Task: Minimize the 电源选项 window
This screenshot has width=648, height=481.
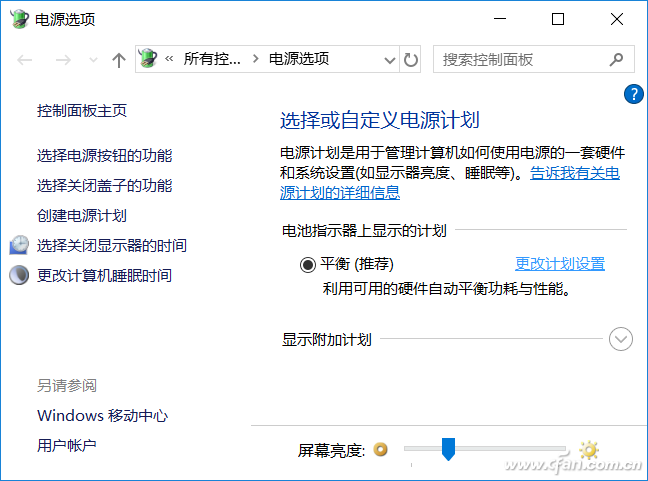Action: pyautogui.click(x=500, y=19)
